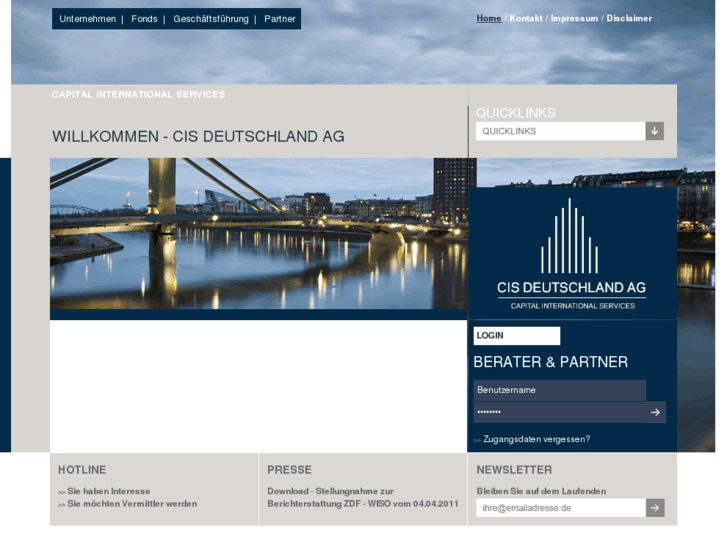Image resolution: width=727 pixels, height=545 pixels.
Task: Click the LOGIN label tab
Action: point(517,336)
